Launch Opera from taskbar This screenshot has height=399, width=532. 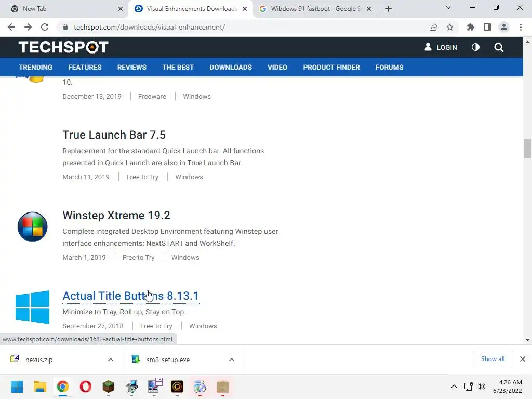[x=86, y=387]
